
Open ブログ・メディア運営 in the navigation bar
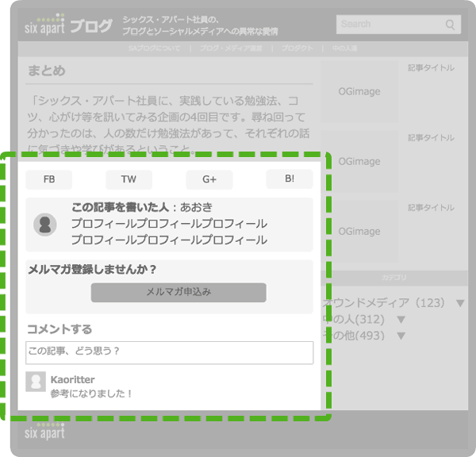click(230, 48)
